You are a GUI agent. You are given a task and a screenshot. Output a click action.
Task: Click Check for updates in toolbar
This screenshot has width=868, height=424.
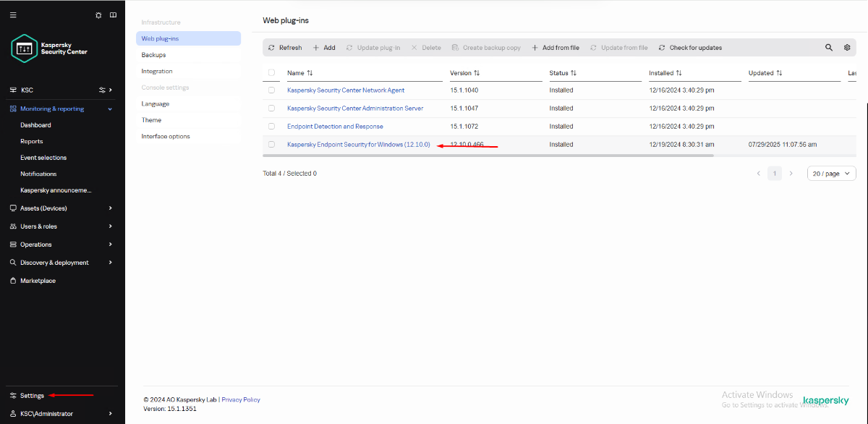pyautogui.click(x=690, y=48)
